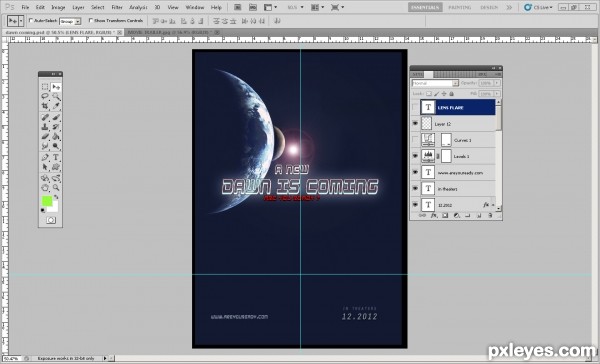Open the layer Fill slider arrow

click(497, 94)
